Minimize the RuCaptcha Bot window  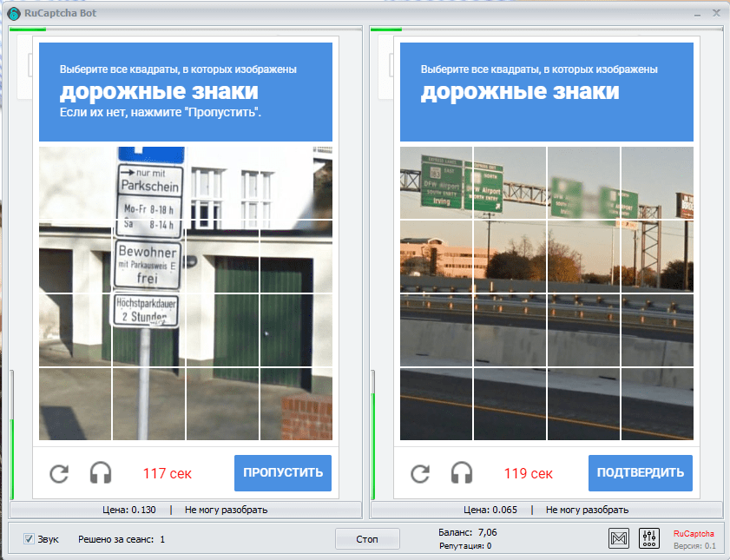click(697, 12)
